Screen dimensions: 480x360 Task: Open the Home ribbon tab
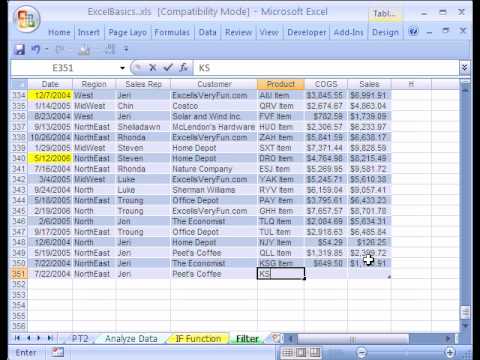pos(59,32)
